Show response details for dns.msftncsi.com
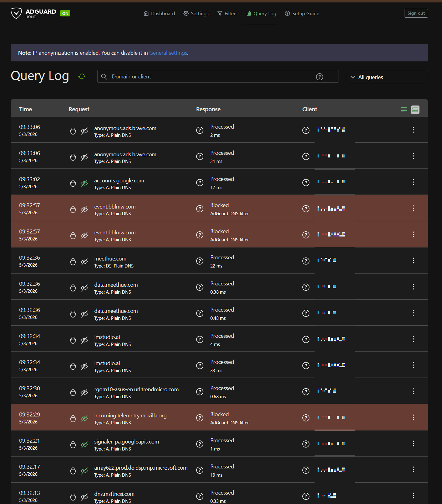The image size is (442, 504). pyautogui.click(x=200, y=496)
